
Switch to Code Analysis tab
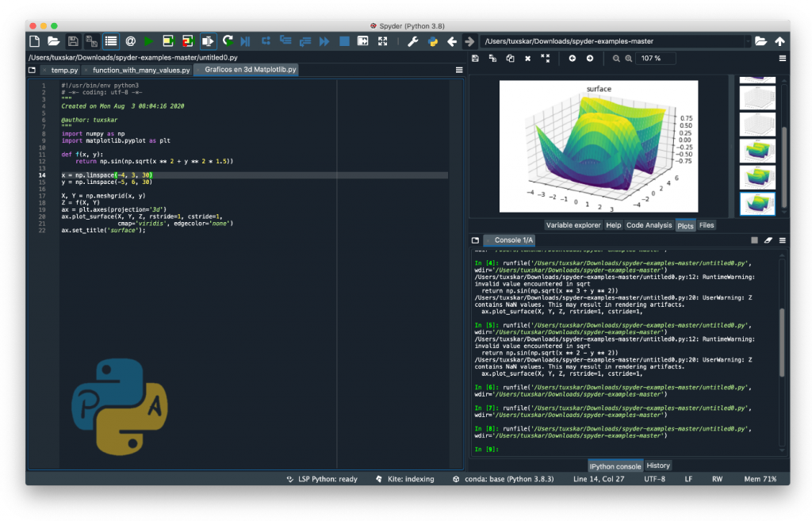click(649, 225)
